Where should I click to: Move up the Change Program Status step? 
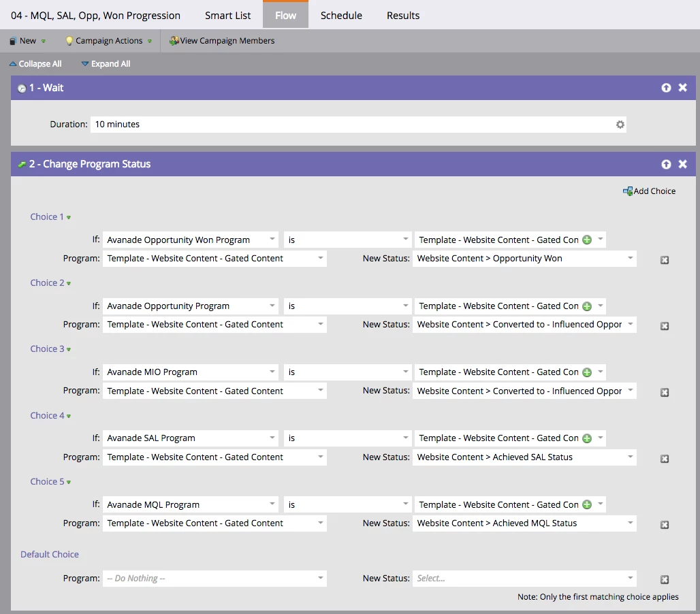pyautogui.click(x=666, y=164)
